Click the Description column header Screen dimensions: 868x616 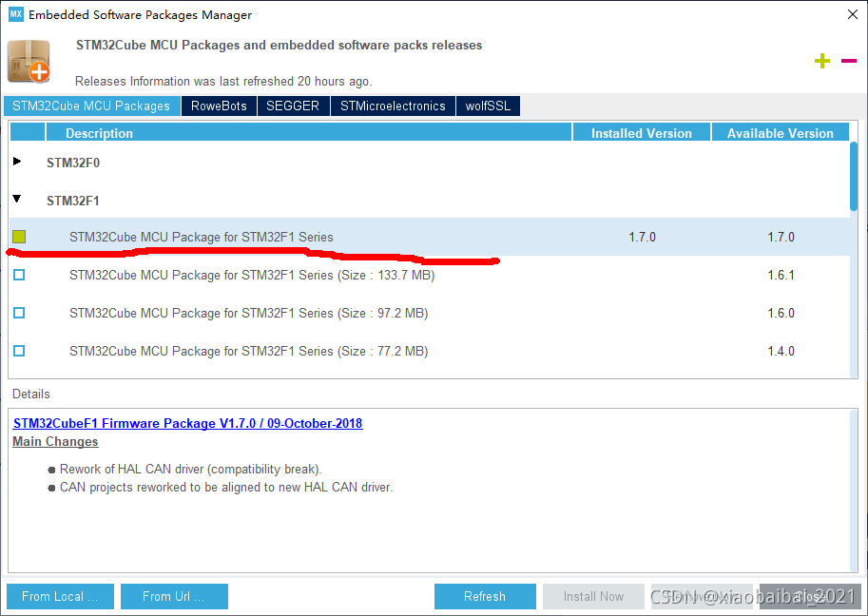pyautogui.click(x=309, y=133)
